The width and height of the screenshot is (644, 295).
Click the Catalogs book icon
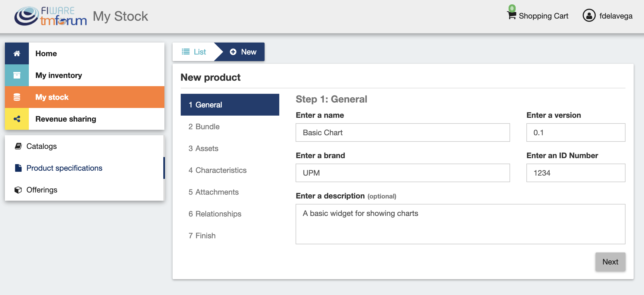coord(18,146)
